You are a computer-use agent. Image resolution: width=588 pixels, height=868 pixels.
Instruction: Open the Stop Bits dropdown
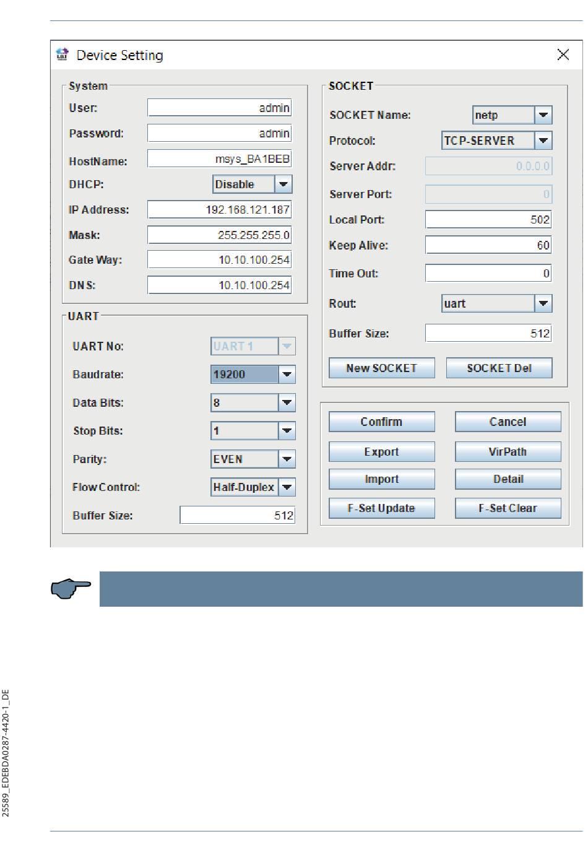253,430
